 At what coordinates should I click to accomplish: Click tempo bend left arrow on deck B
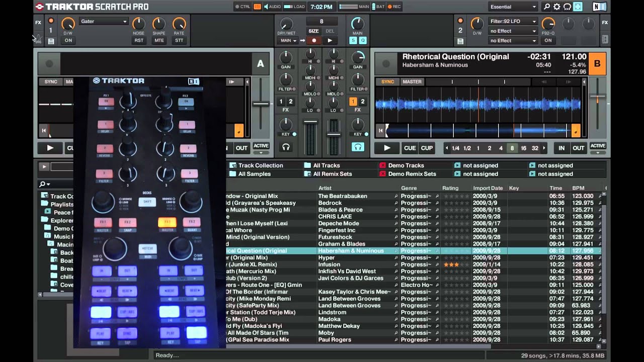(544, 81)
